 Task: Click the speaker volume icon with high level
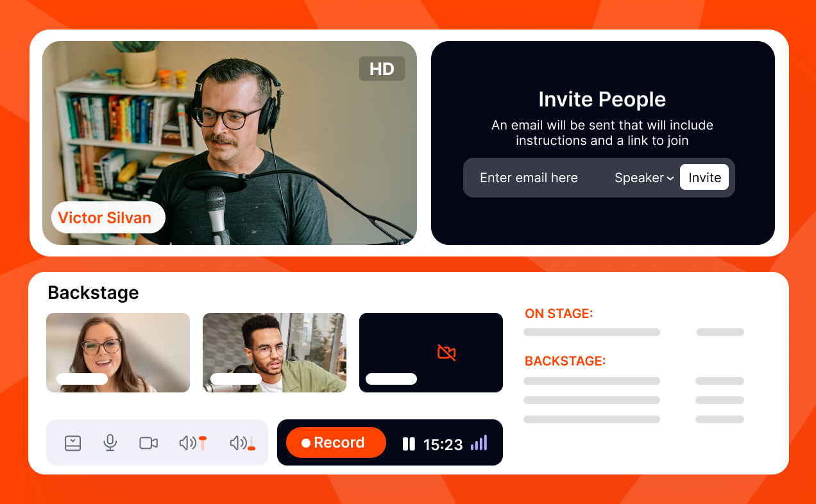[187, 443]
